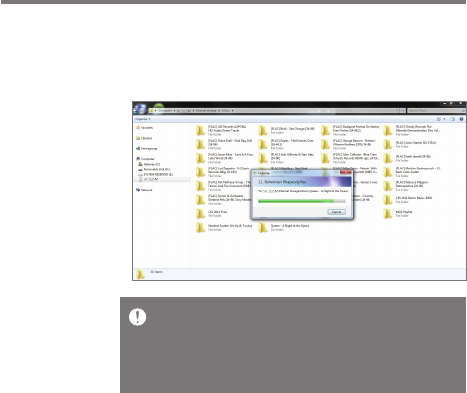
Task: Click the Search Music input field
Action: (x=436, y=110)
